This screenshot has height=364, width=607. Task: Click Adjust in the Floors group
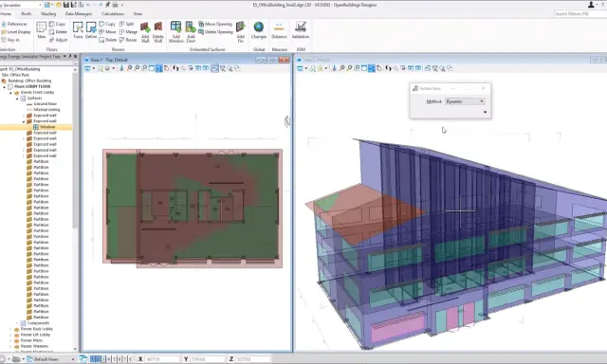(x=58, y=40)
